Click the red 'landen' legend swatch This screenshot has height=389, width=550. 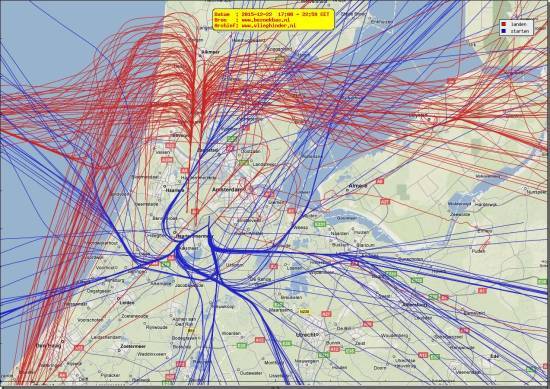point(503,24)
